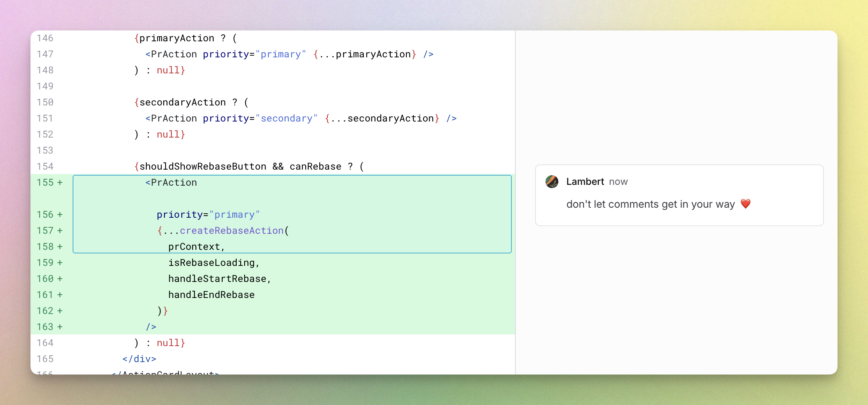Click the plus marker on line 163
Screen dimensions: 868x405
point(60,327)
